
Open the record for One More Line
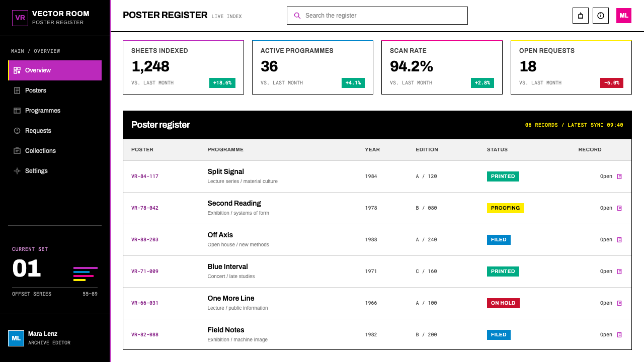click(611, 303)
